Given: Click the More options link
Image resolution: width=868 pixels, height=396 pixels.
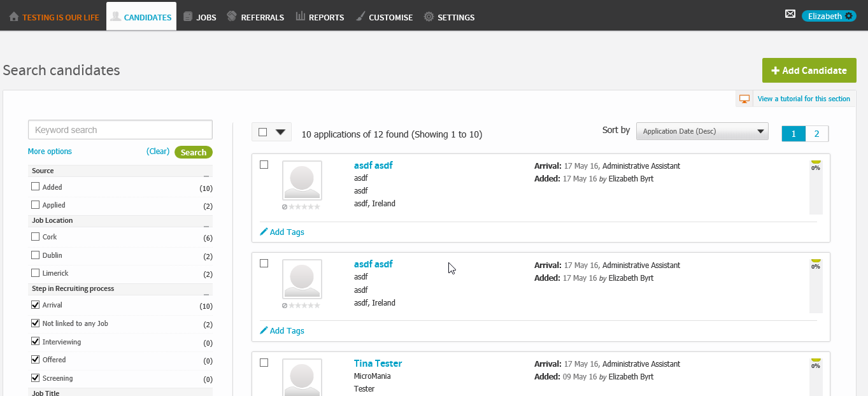Looking at the screenshot, I should click(x=50, y=152).
